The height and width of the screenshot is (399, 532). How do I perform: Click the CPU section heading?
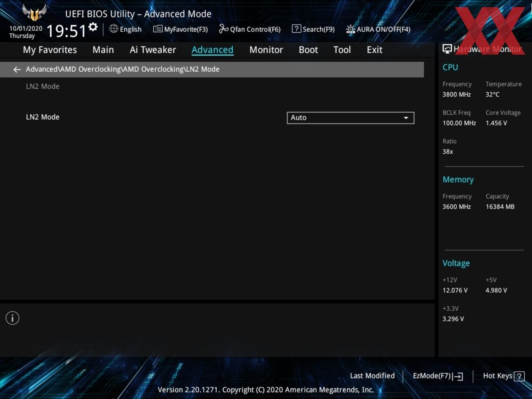point(450,67)
